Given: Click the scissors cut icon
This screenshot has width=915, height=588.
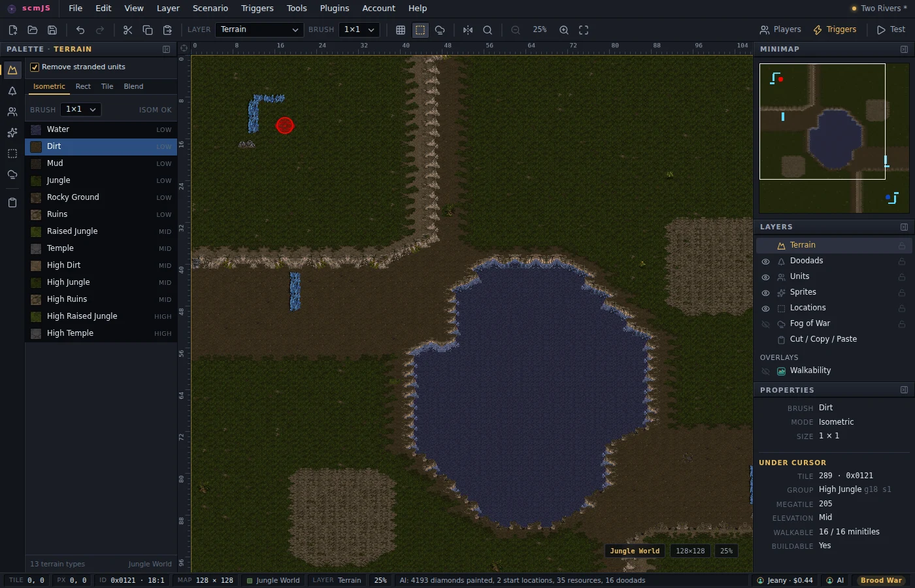Looking at the screenshot, I should click(x=127, y=30).
